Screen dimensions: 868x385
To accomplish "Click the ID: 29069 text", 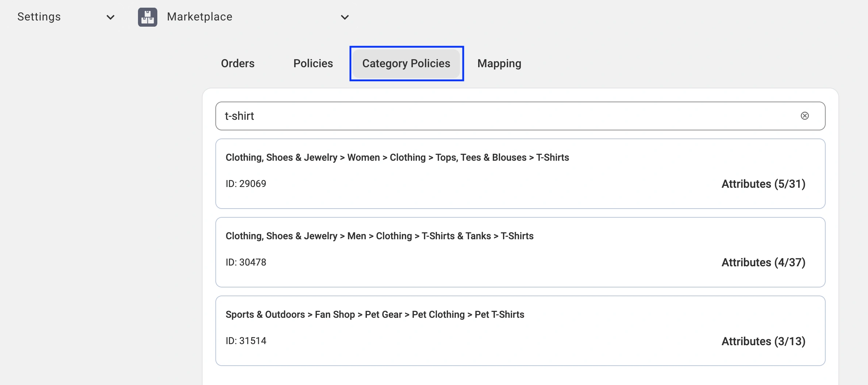I will pyautogui.click(x=246, y=184).
